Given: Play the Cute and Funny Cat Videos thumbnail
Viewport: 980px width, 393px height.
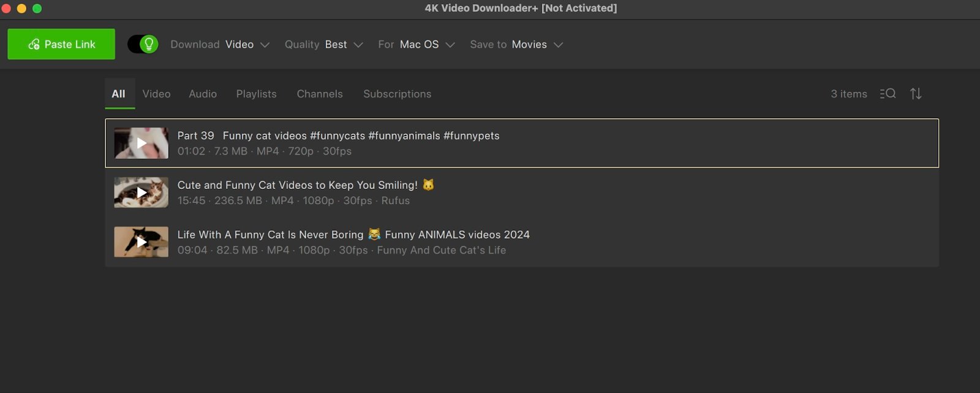Looking at the screenshot, I should point(141,193).
